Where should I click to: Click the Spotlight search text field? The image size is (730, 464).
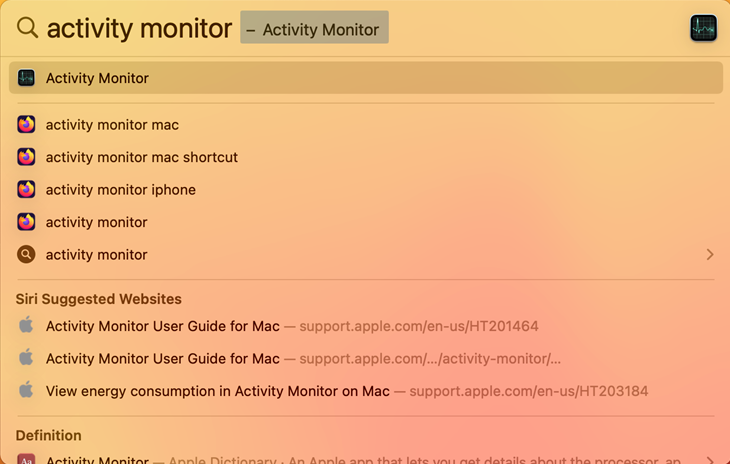139,28
